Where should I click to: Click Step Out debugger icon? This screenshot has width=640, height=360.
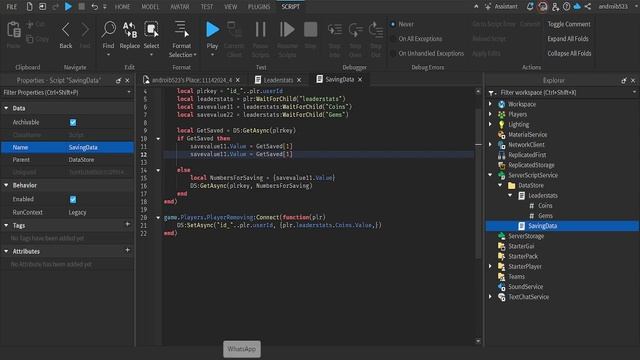tap(376, 30)
